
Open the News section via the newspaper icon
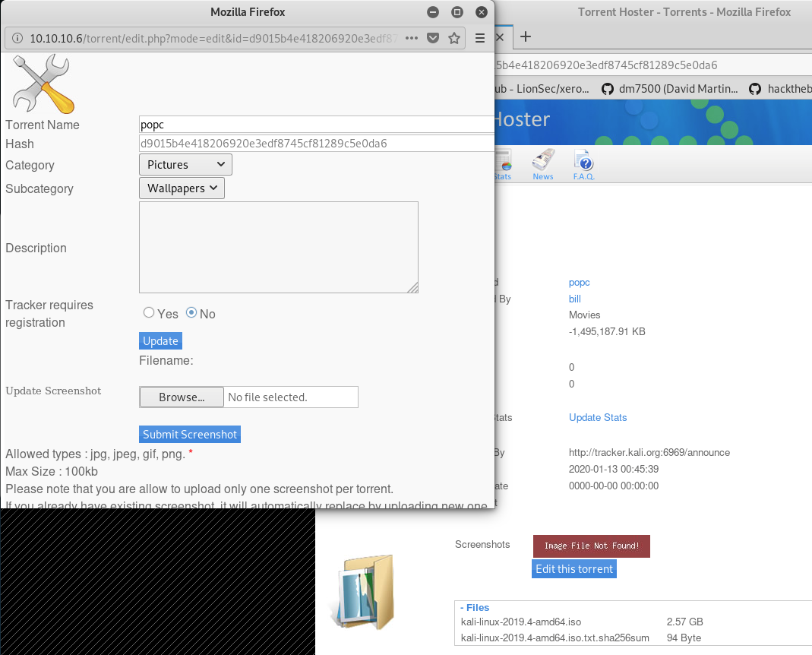pyautogui.click(x=542, y=160)
